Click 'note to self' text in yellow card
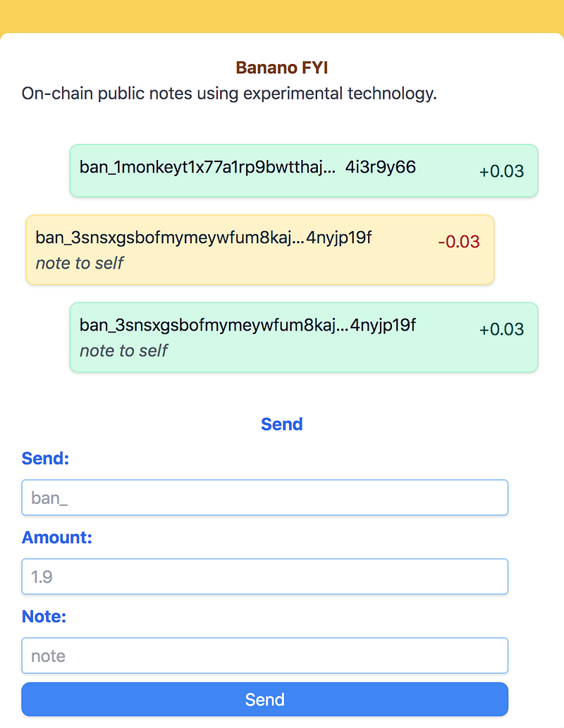Image resolution: width=564 pixels, height=728 pixels. coord(80,264)
